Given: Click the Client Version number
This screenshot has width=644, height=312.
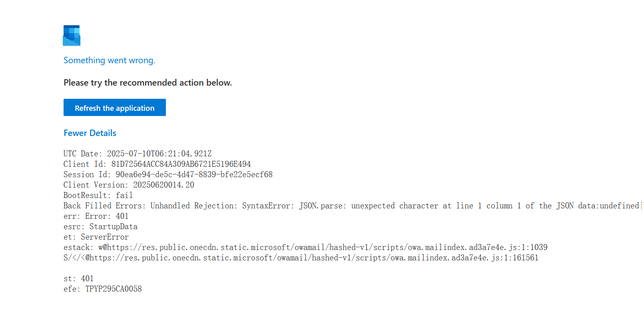Looking at the screenshot, I should coord(128,185).
